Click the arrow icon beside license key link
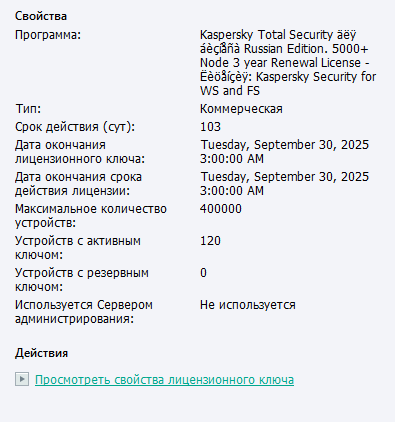 pyautogui.click(x=22, y=379)
